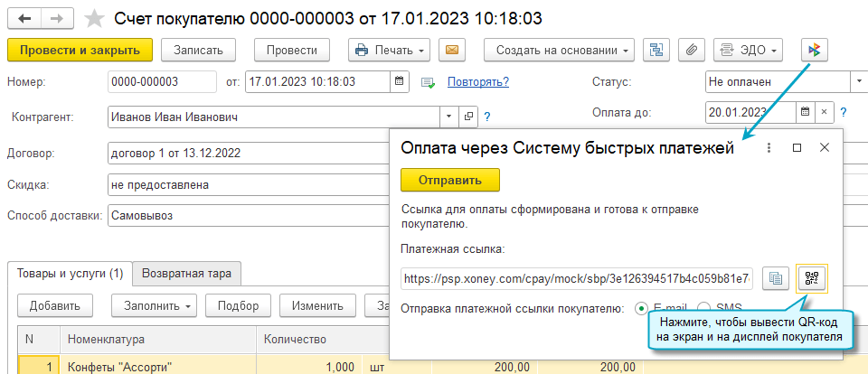This screenshot has width=868, height=374.
Task: Open the document structure (related documents) icon
Action: [656, 50]
